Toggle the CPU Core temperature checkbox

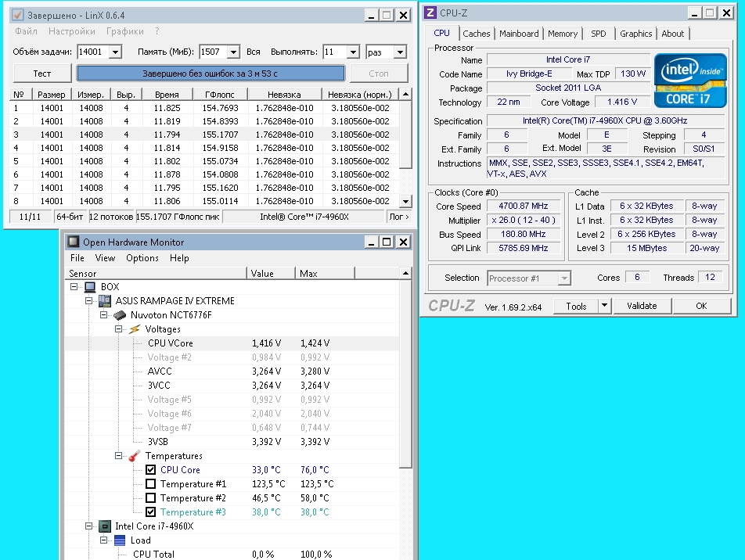(x=150, y=470)
